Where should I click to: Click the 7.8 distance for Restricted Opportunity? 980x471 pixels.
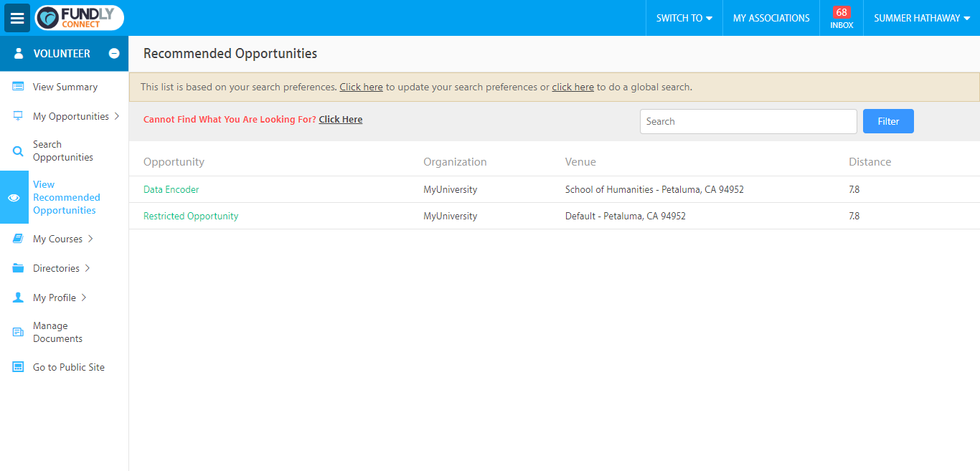pos(854,216)
